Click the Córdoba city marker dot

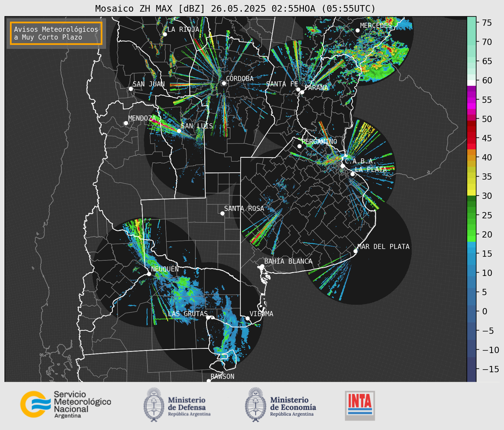point(224,83)
